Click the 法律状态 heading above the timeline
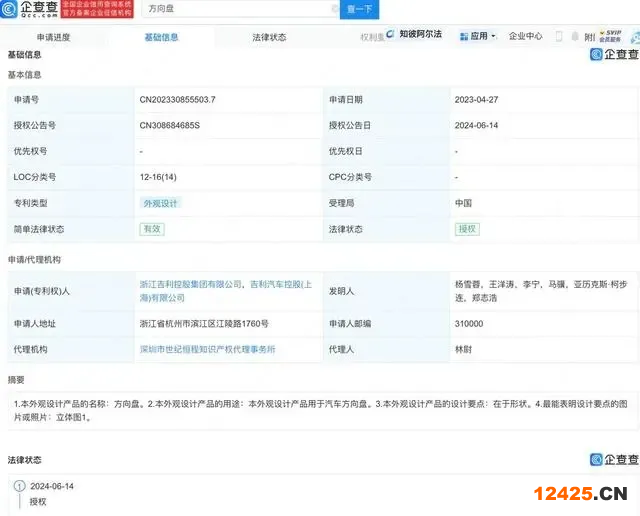Screen dimensions: 640x516 point(24,460)
